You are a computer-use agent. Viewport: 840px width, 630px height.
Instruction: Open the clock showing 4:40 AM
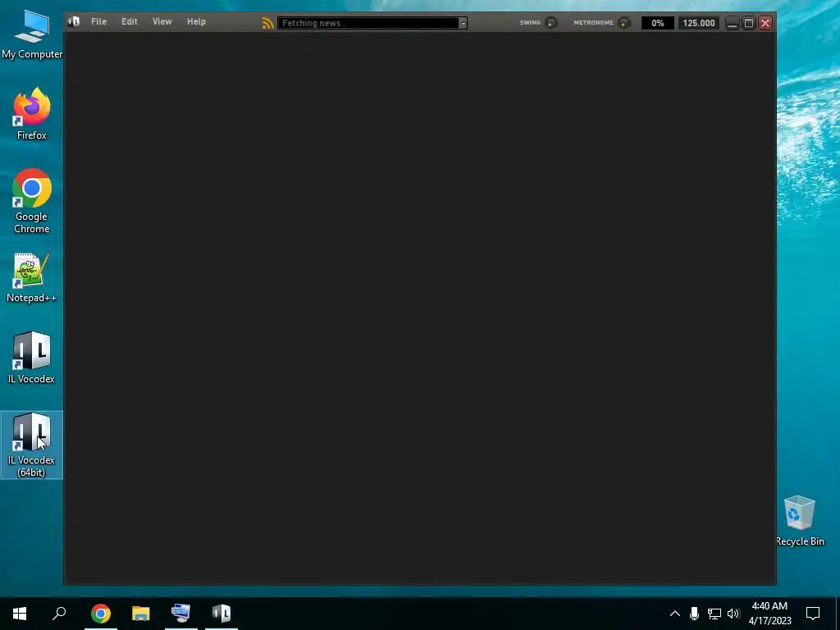[769, 614]
